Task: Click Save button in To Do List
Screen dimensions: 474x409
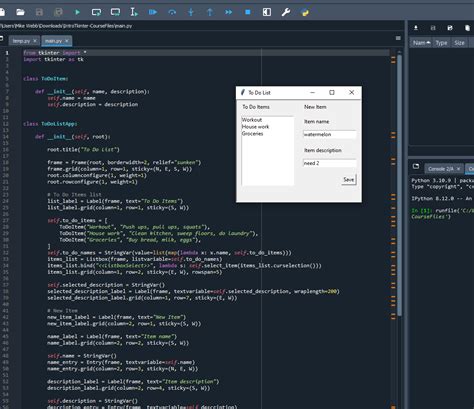Action: pos(349,180)
